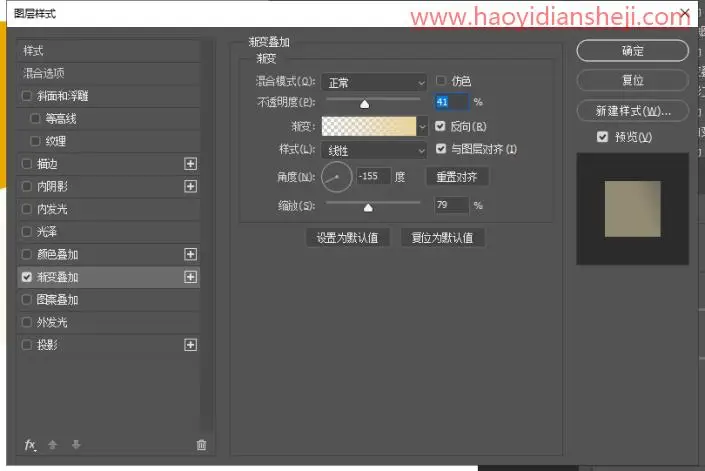Select the 内发光 label in the list
Image resolution: width=705 pixels, height=471 pixels.
(52, 209)
